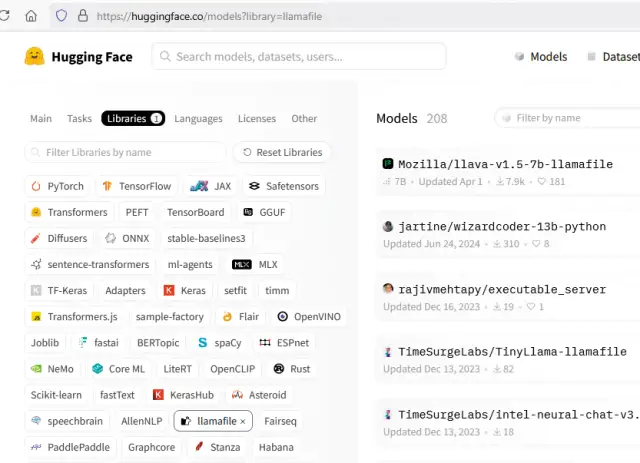Toggle the TensorBoard library filter

(196, 212)
